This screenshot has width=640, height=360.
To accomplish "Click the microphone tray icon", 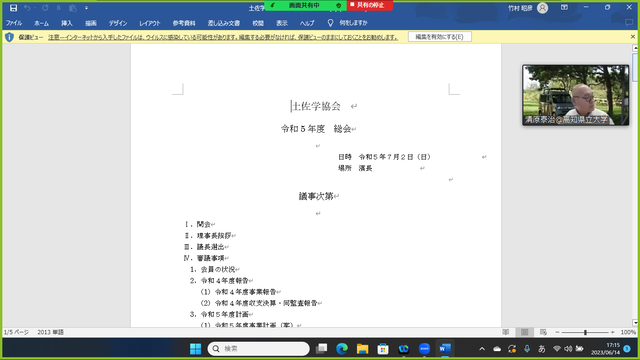I will (527, 349).
